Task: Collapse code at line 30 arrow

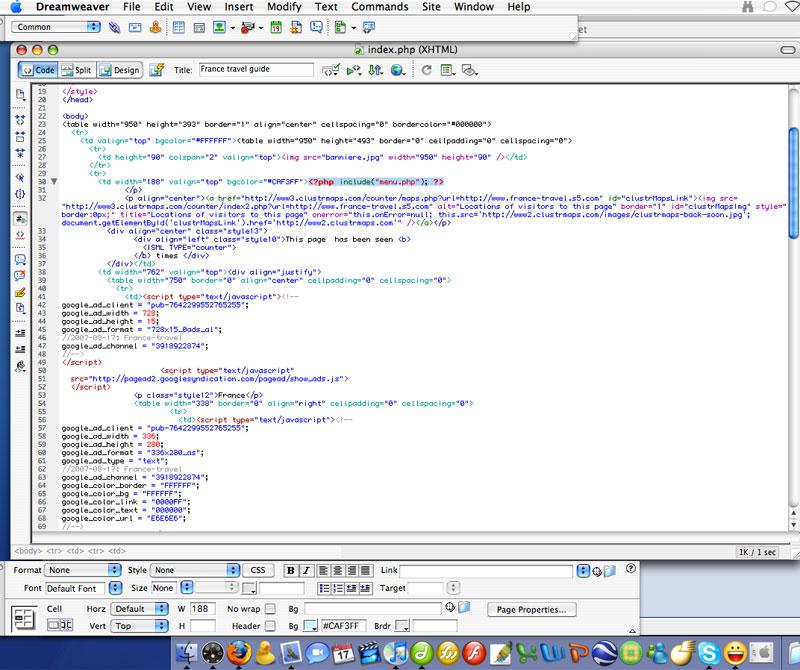Action: click(54, 181)
